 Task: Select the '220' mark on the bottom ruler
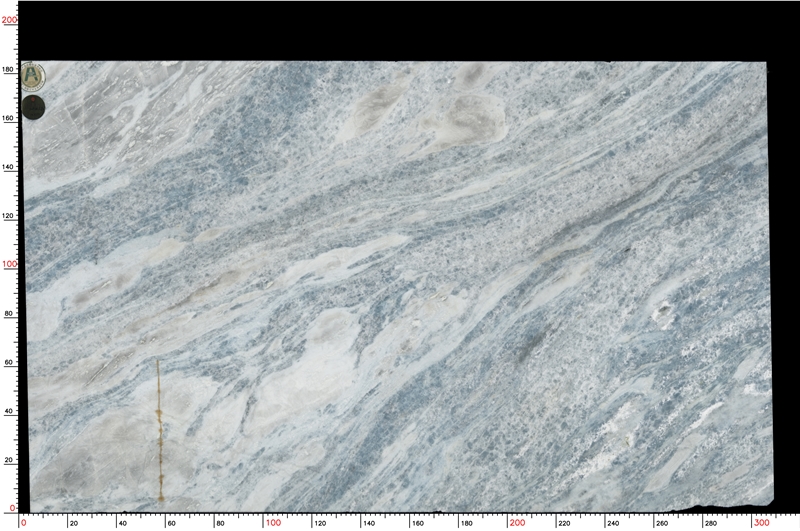pos(564,523)
